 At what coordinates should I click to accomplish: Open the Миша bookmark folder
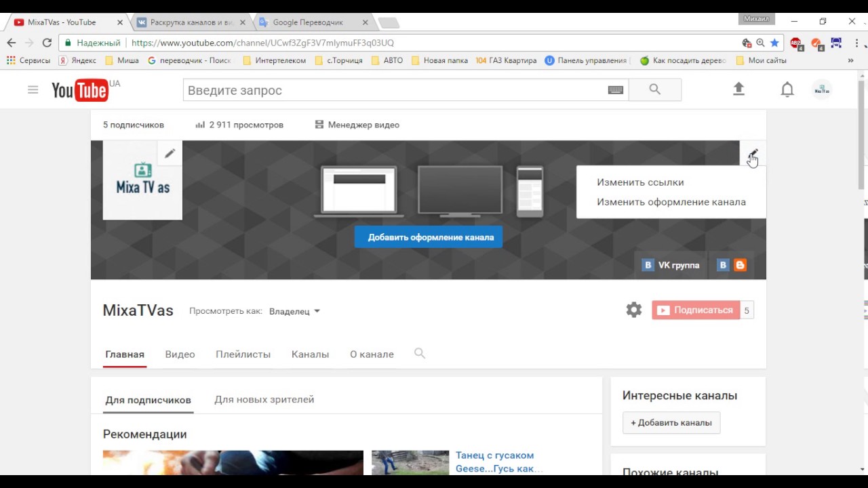(x=122, y=60)
